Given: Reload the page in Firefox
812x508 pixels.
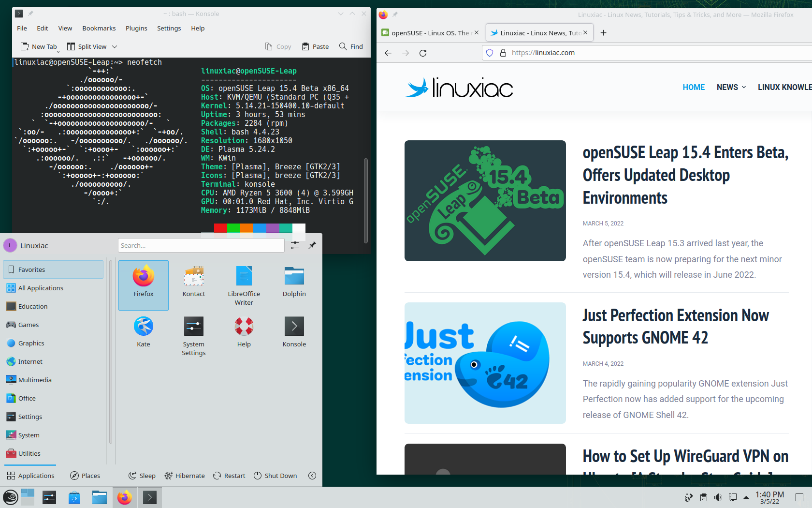Looking at the screenshot, I should (423, 53).
